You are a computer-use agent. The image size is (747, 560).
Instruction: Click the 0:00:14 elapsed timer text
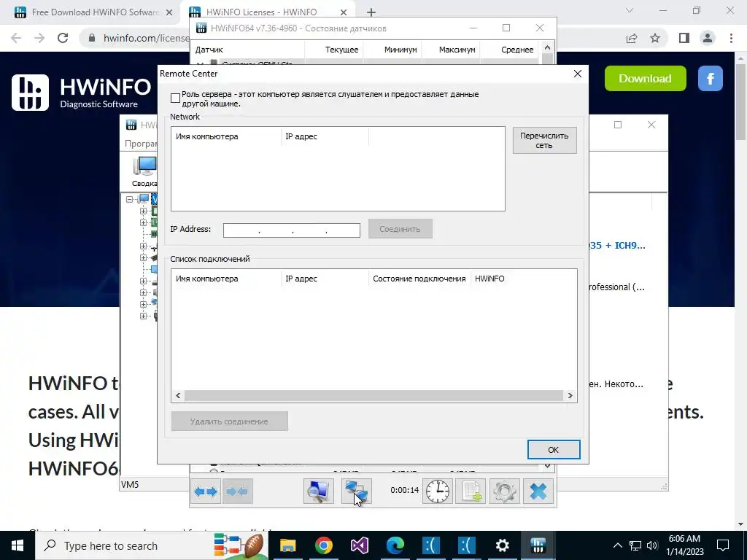tap(404, 490)
